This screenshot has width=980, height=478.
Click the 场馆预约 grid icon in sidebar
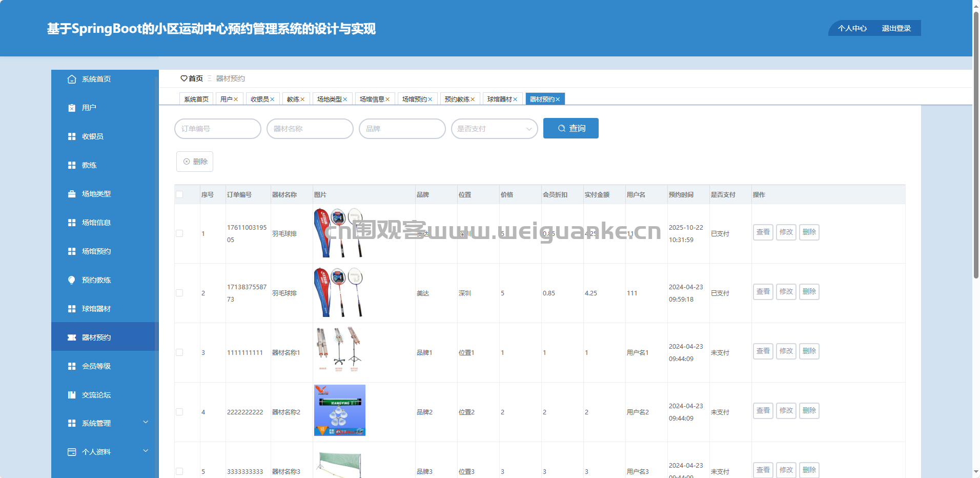[72, 251]
